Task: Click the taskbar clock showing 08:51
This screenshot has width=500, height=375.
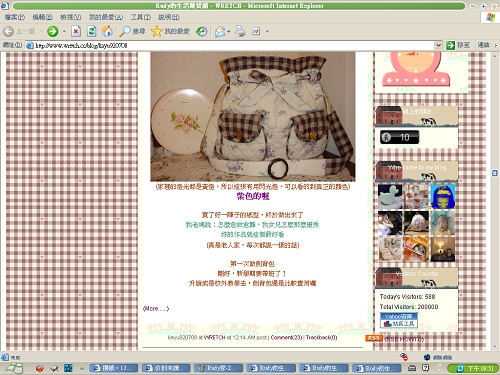Action: point(481,368)
